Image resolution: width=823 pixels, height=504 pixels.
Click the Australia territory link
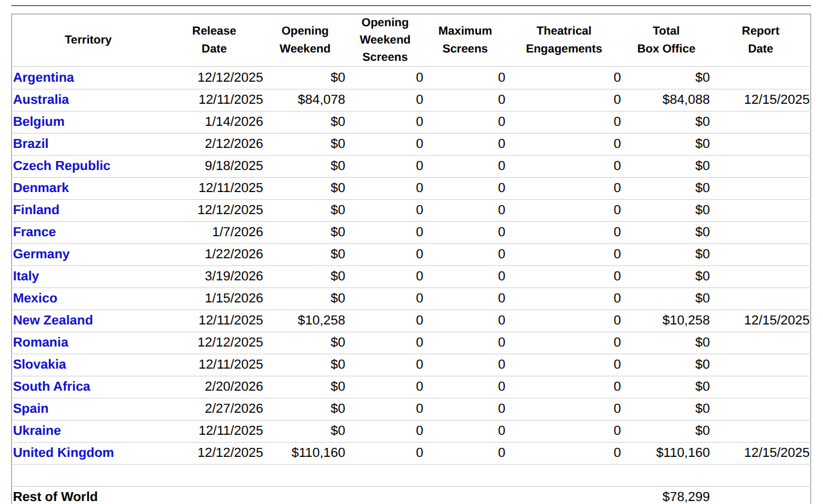[41, 100]
